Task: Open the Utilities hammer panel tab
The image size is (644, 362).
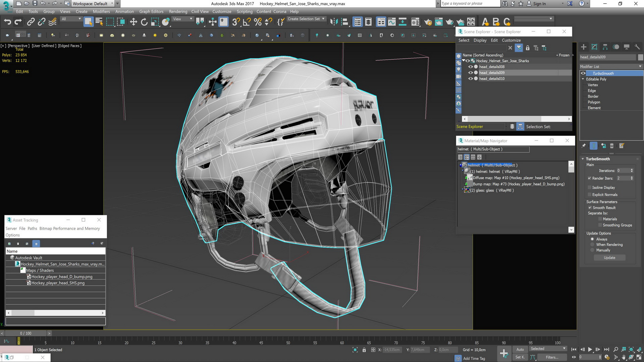Action: 637,47
